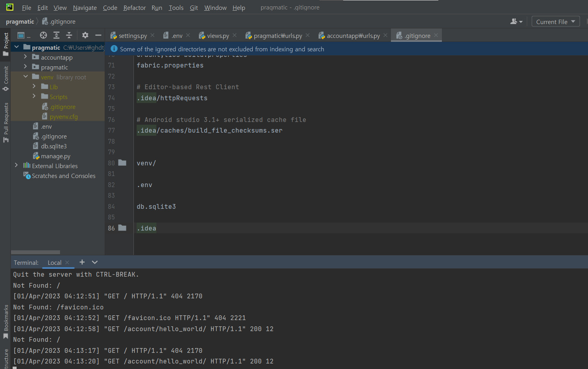Screen dimensions: 588x369
Task: Click pragmatic breadcrumb in navigation bar
Action: (20, 21)
